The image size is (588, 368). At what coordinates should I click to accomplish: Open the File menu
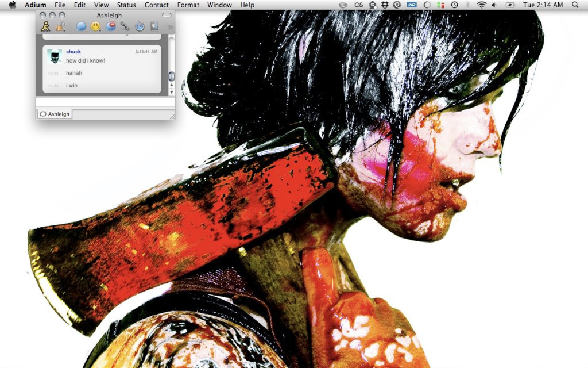click(x=60, y=5)
